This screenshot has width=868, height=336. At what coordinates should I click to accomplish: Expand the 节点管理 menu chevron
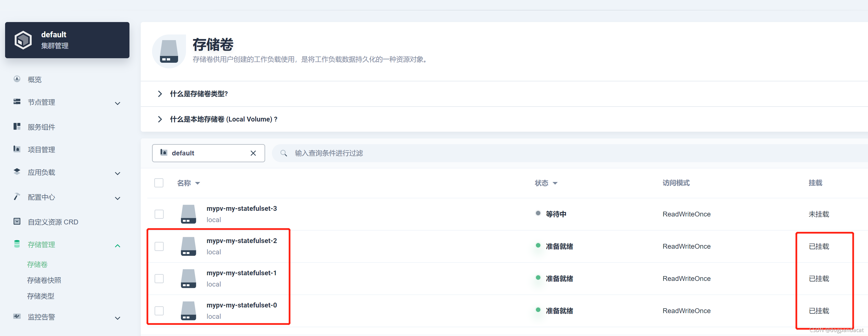pyautogui.click(x=118, y=103)
